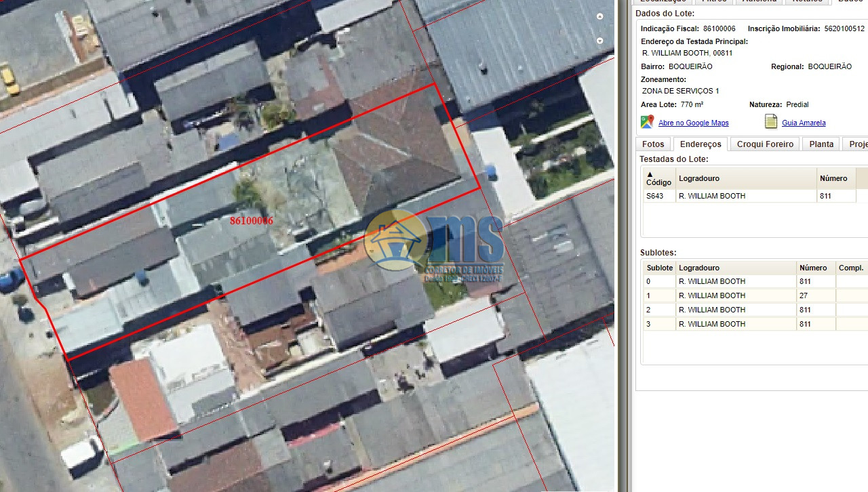Click the Regional value BOQUEIRÃO
The height and width of the screenshot is (492, 868).
tap(829, 66)
